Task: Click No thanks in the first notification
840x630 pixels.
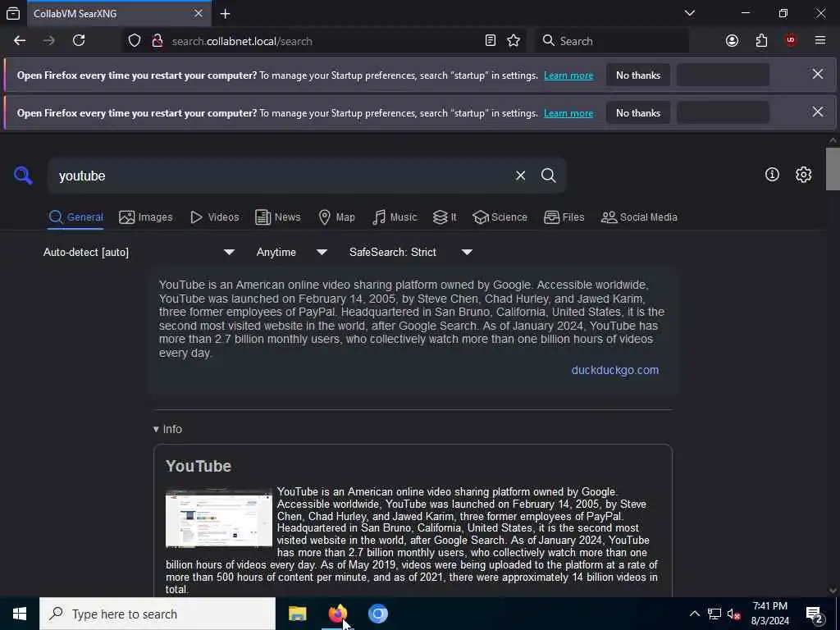Action: tap(638, 75)
